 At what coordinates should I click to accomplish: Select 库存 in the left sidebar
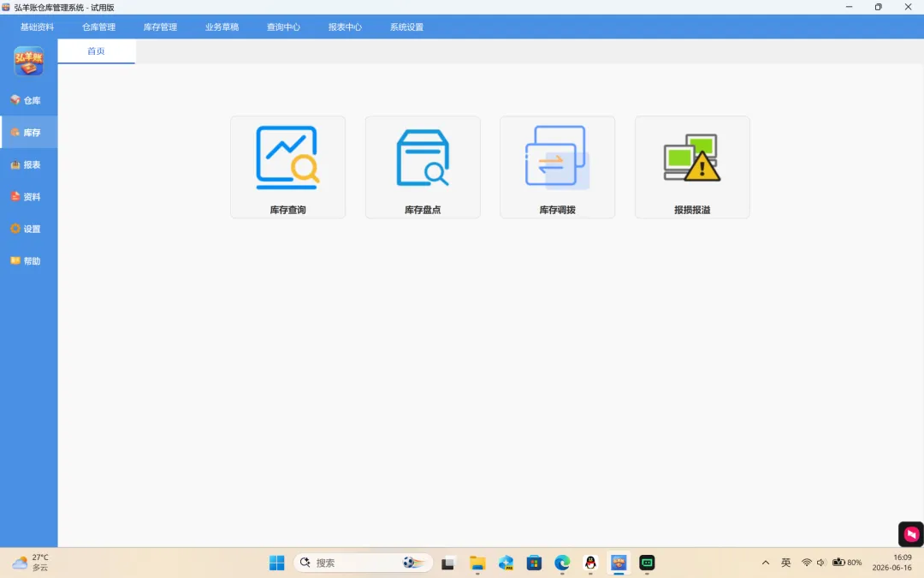pos(28,133)
